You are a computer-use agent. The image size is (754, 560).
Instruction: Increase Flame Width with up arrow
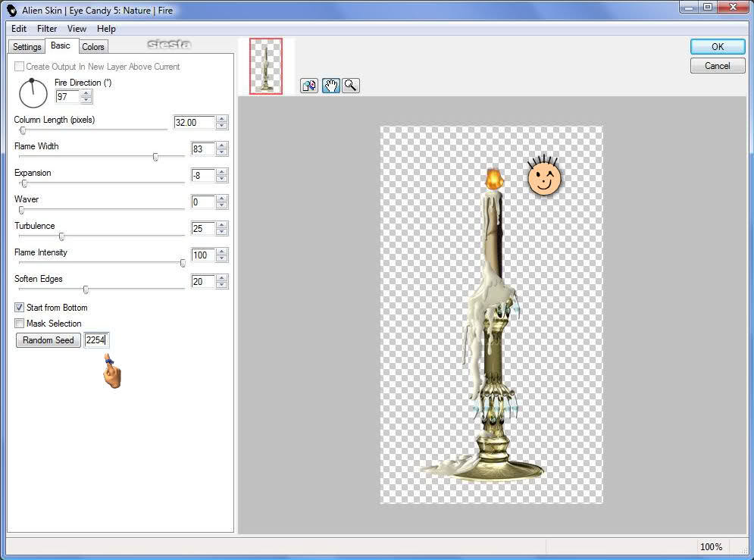[x=221, y=145]
